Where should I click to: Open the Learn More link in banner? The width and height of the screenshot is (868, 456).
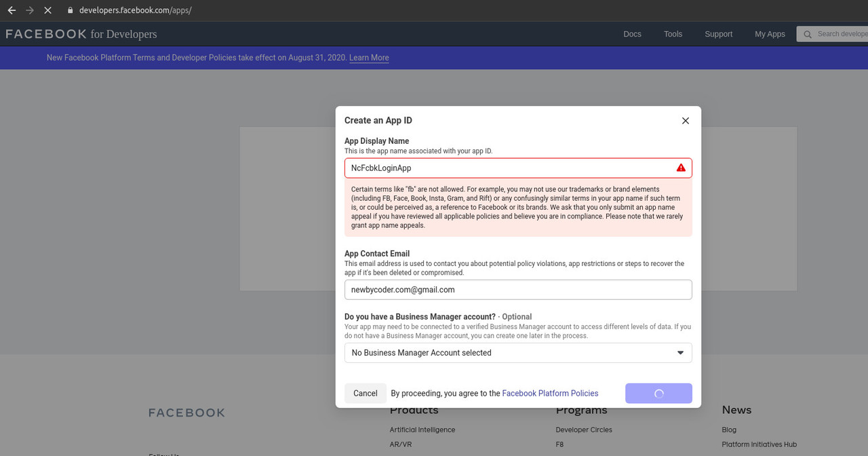369,58
